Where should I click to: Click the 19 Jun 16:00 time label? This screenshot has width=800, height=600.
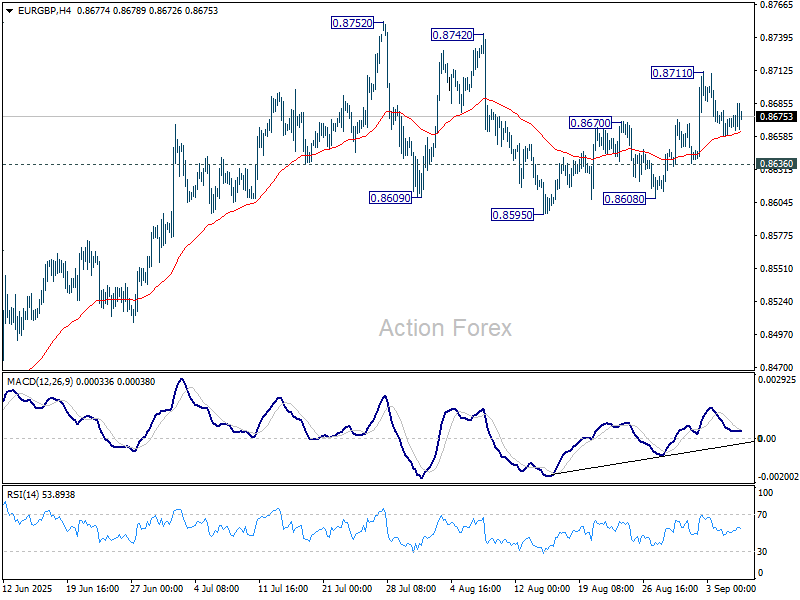92,588
